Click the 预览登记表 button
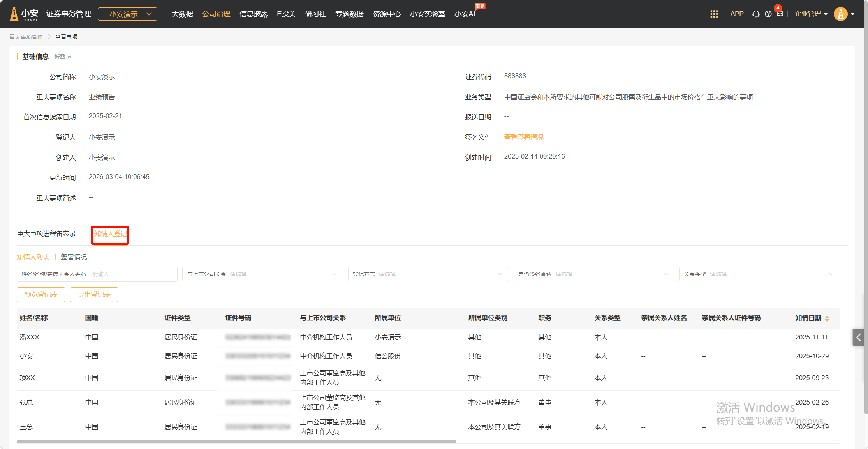 pyautogui.click(x=41, y=295)
